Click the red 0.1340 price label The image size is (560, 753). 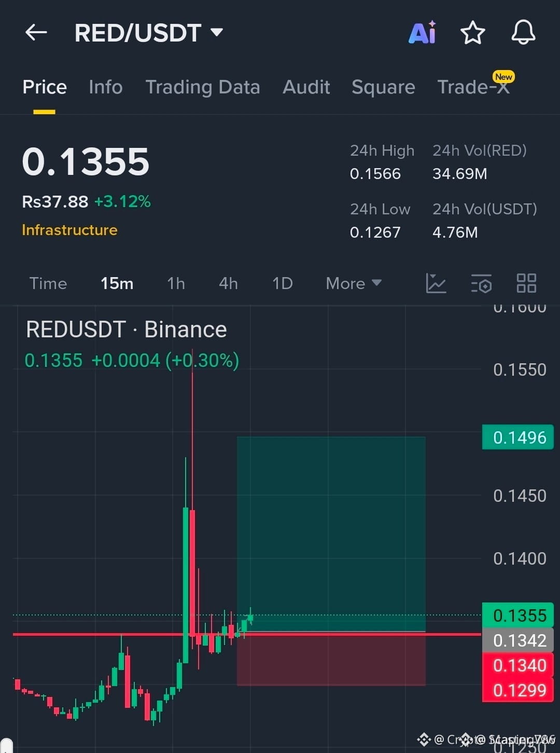pyautogui.click(x=518, y=665)
